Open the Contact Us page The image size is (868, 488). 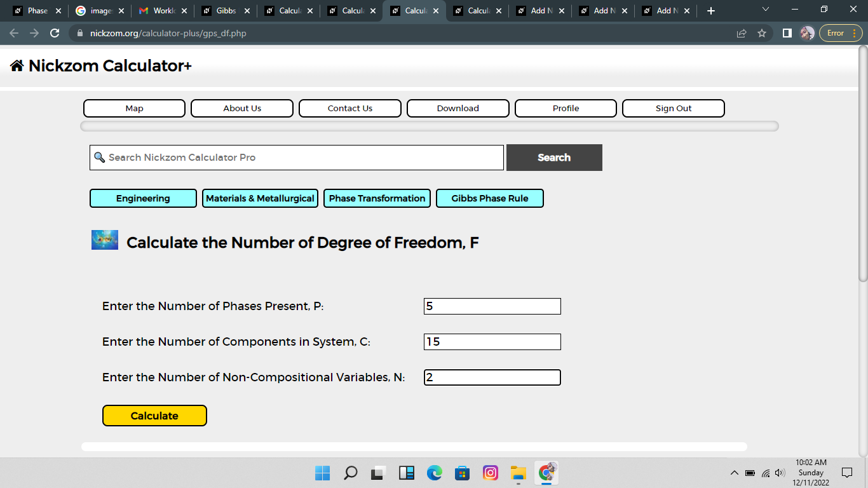tap(350, 108)
